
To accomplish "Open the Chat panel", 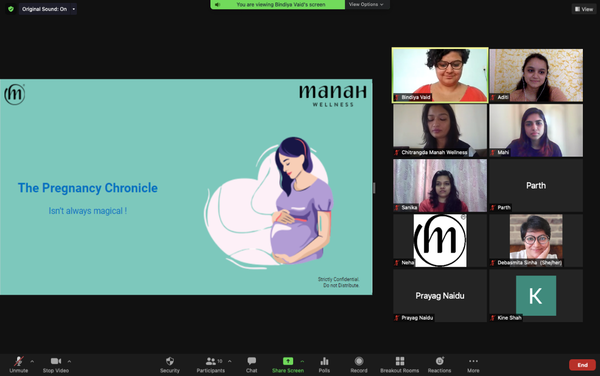I will [x=251, y=365].
